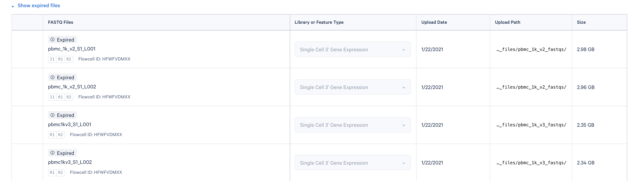Open library type dropdown for pbmc_1k_v2_S1_L002
The width and height of the screenshot is (644, 181).
coord(353,87)
